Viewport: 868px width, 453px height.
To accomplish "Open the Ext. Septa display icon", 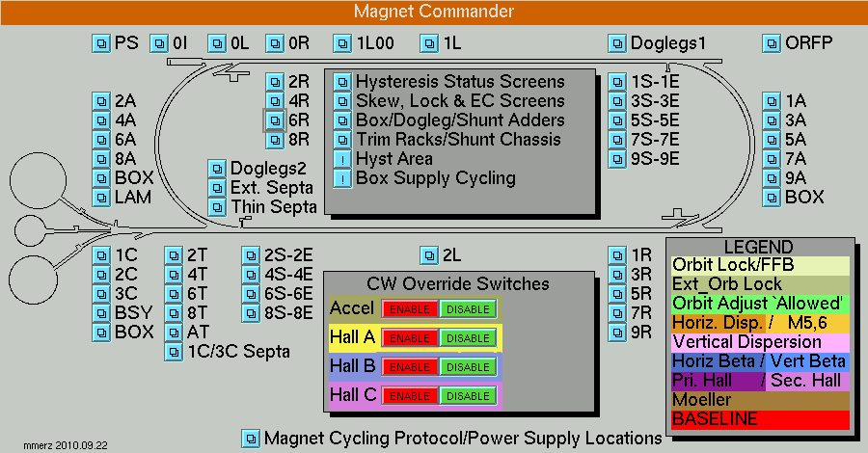I will (x=217, y=188).
